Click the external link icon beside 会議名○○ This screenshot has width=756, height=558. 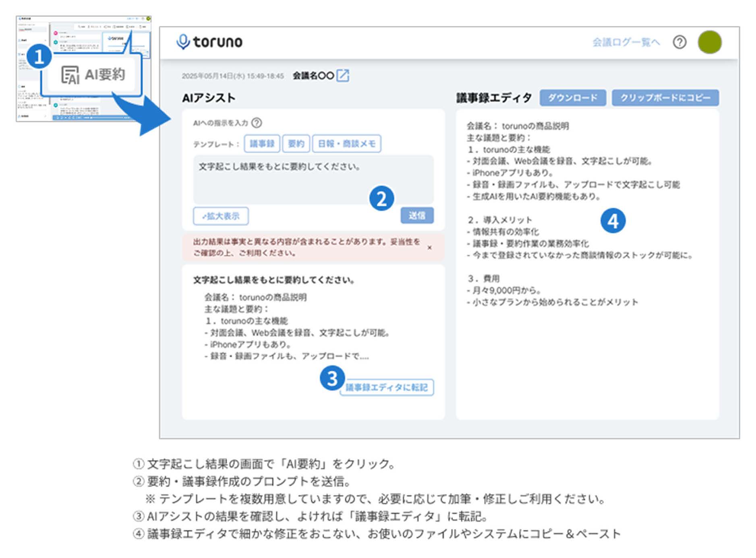pos(343,75)
